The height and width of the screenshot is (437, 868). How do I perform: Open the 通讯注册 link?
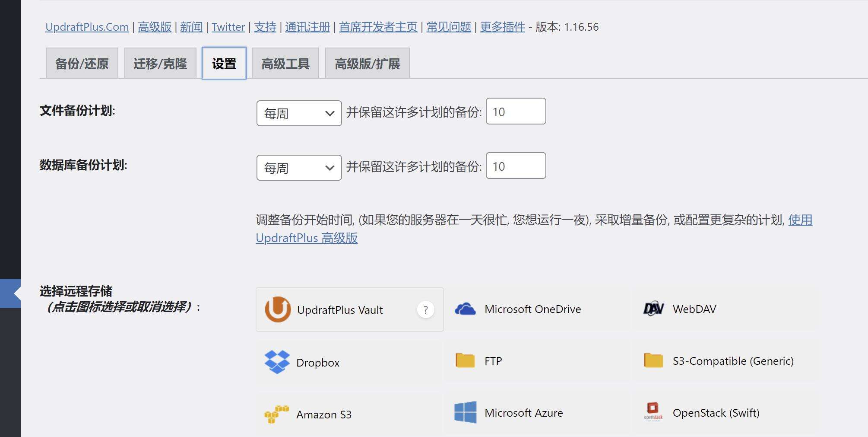pos(307,27)
